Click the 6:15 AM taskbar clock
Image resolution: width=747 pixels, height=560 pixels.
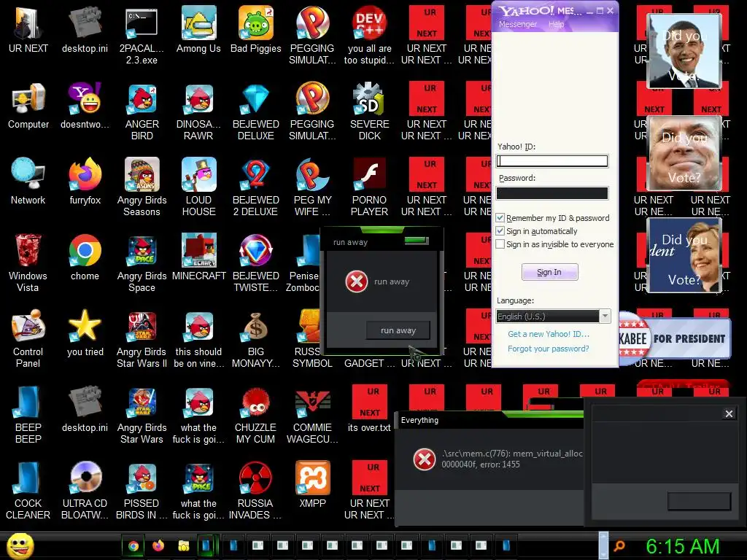[x=682, y=546]
